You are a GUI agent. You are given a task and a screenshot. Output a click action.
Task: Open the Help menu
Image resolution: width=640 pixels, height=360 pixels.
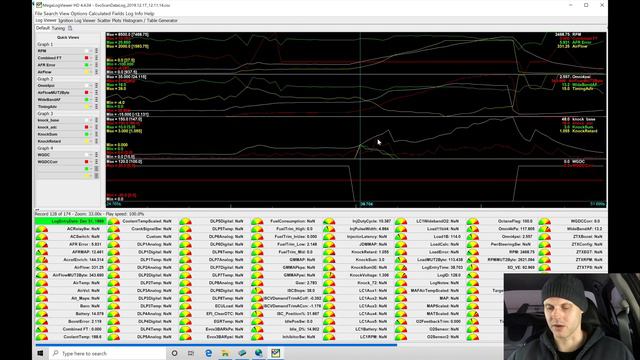coord(149,13)
